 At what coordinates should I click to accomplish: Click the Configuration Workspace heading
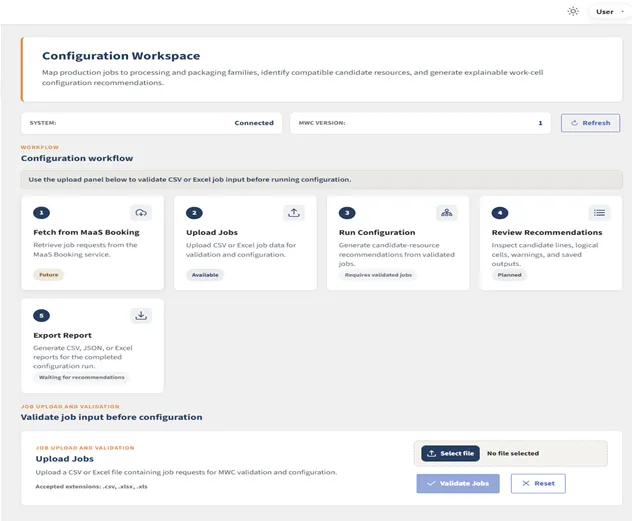click(x=121, y=56)
